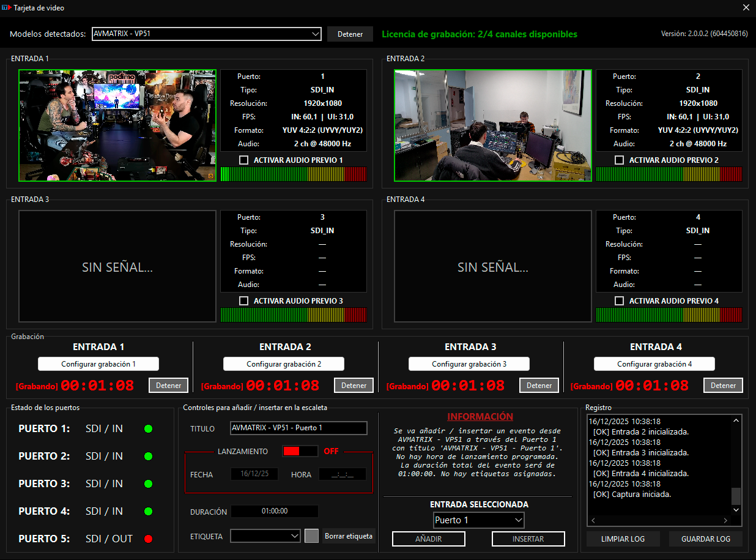Click Configurar grabación 2 button
756x560 pixels.
[x=284, y=364]
